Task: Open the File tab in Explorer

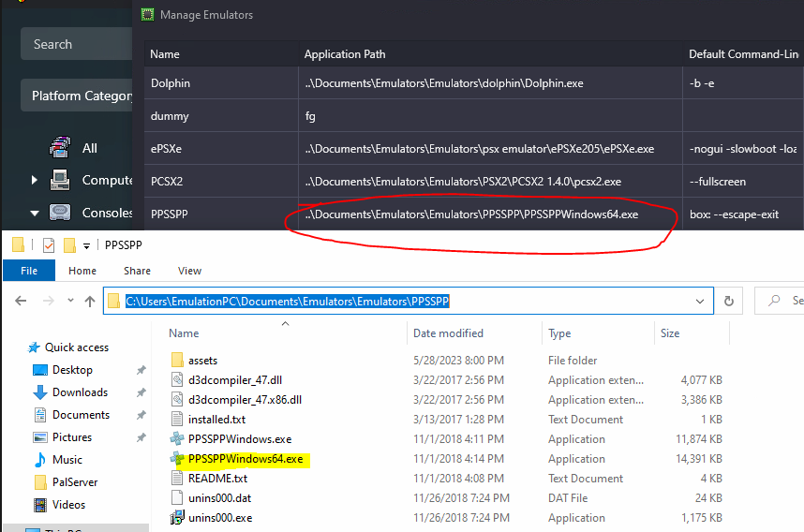Action: (x=29, y=271)
